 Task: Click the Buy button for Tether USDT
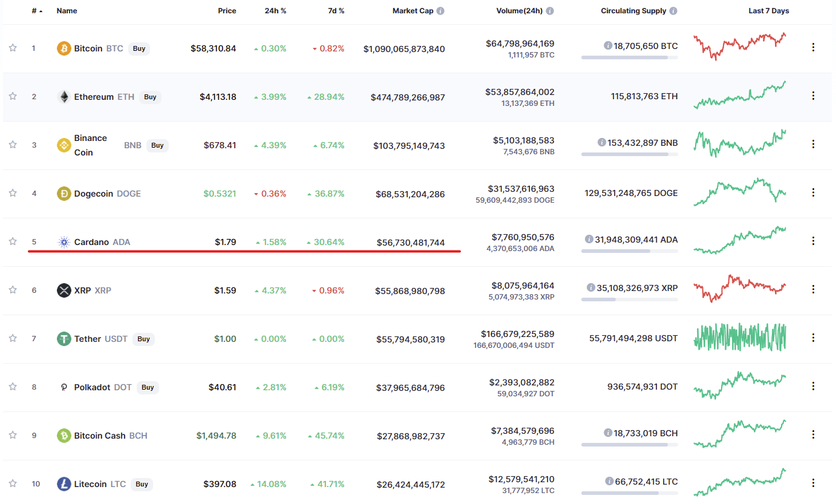point(143,339)
